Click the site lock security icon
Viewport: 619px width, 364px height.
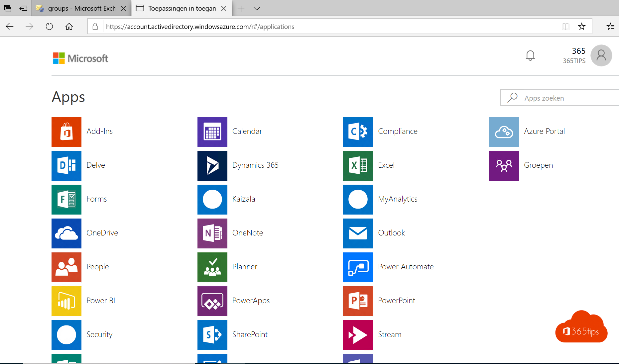click(95, 27)
